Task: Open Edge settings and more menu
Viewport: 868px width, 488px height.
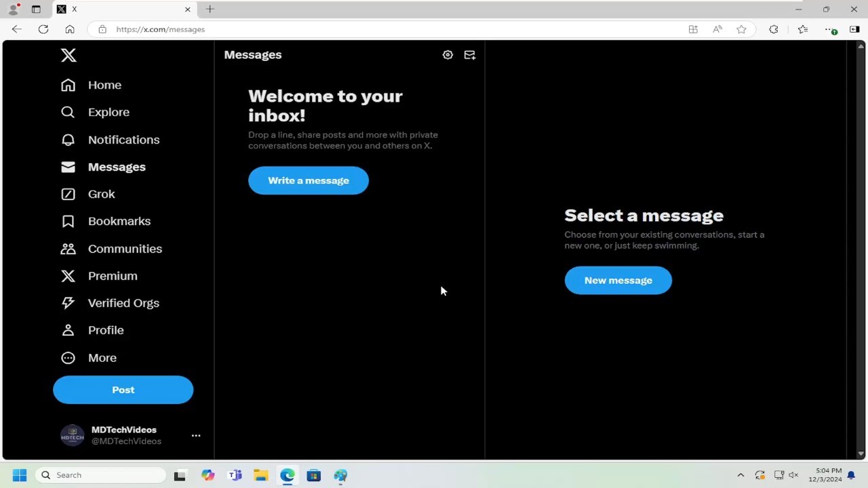Action: click(830, 29)
